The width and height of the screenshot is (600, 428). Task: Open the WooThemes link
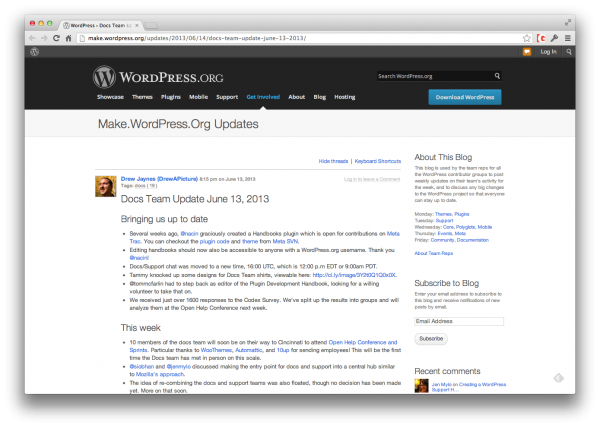tap(216, 350)
